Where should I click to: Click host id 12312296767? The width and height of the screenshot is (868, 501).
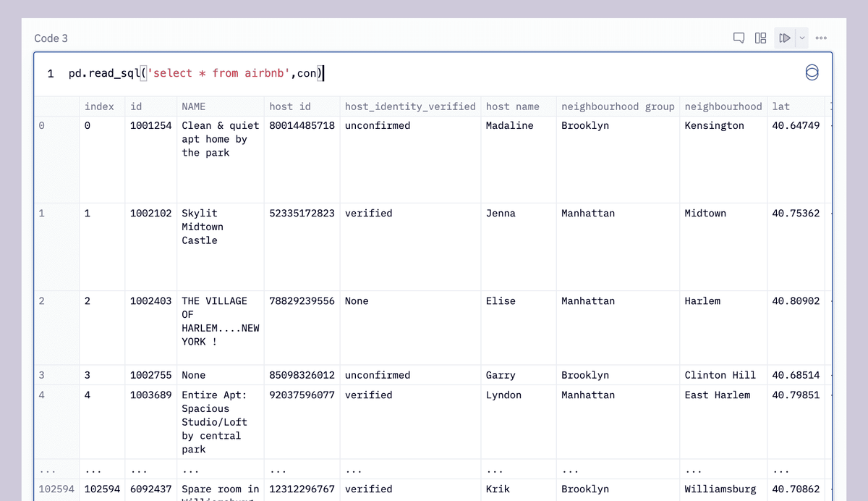pyautogui.click(x=302, y=489)
